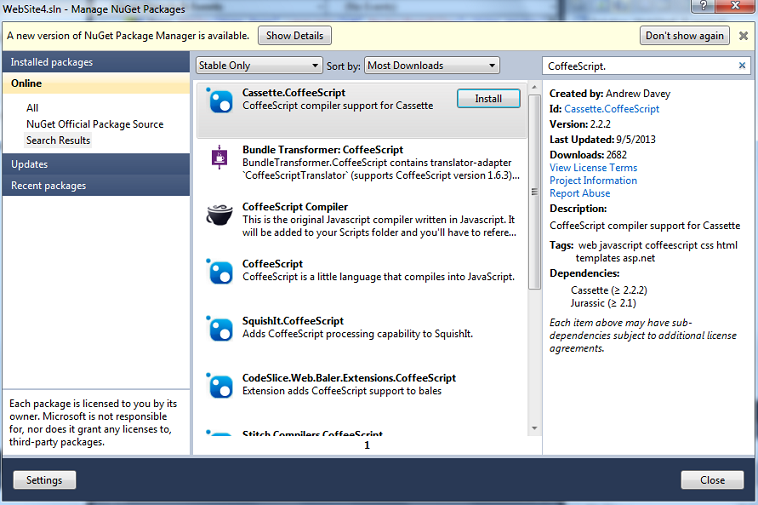This screenshot has width=758, height=505.
Task: Open the Settings dialog
Action: point(44,480)
